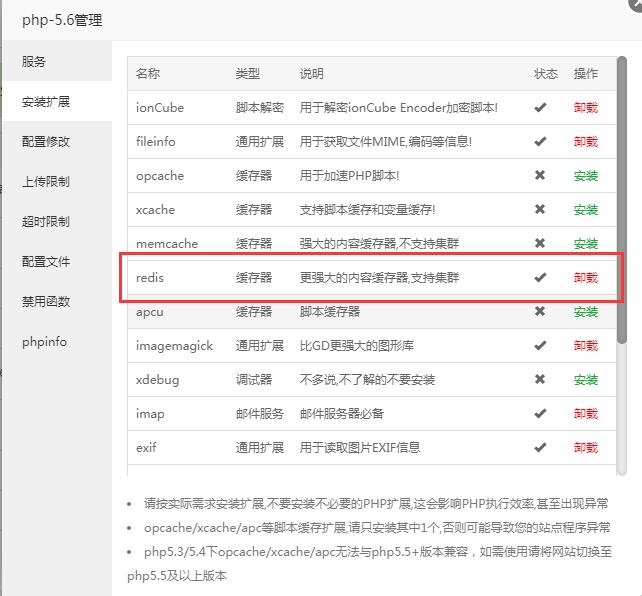This screenshot has height=596, width=642.
Task: Click description 用于加速PHP脚本!
Action: (x=349, y=176)
